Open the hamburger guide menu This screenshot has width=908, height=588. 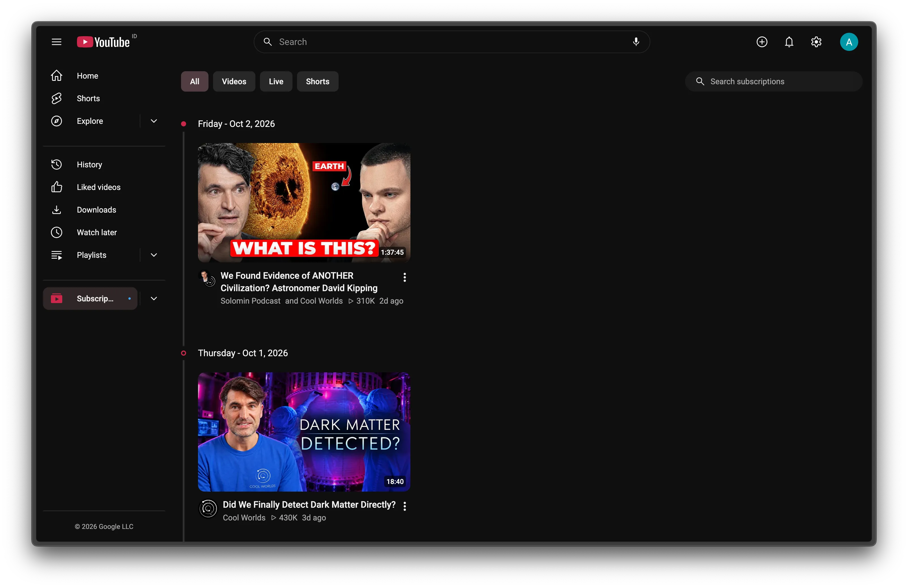(x=57, y=42)
